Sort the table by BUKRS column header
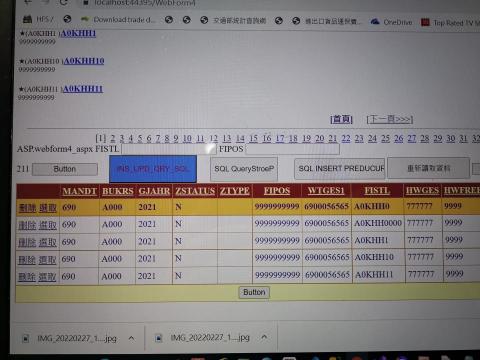The image size is (480, 360). point(118,191)
